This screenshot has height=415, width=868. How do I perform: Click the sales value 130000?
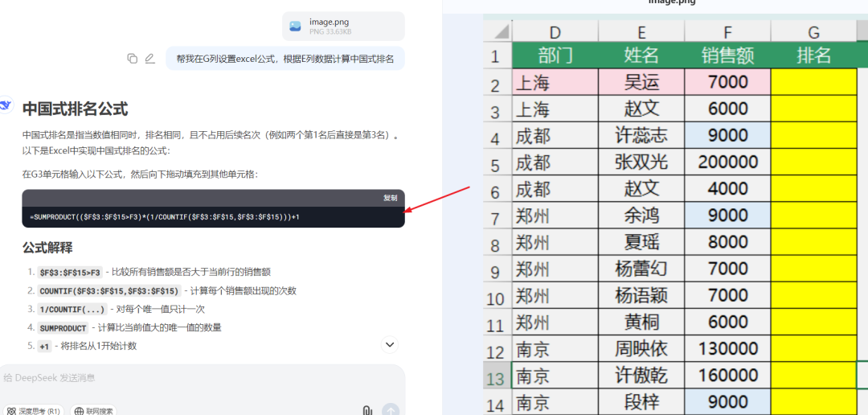pyautogui.click(x=727, y=348)
